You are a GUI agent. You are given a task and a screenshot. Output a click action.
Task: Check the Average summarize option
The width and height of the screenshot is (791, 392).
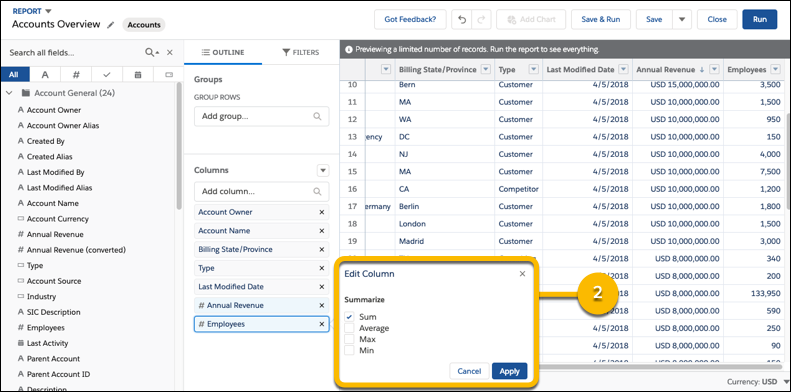[x=349, y=328]
